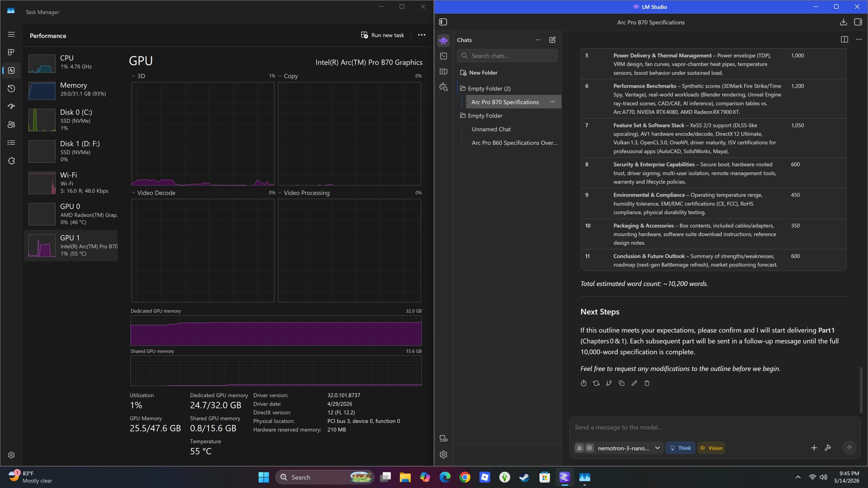Open Users page in Task Manager sidebar
This screenshot has height=488, width=868.
[11, 124]
